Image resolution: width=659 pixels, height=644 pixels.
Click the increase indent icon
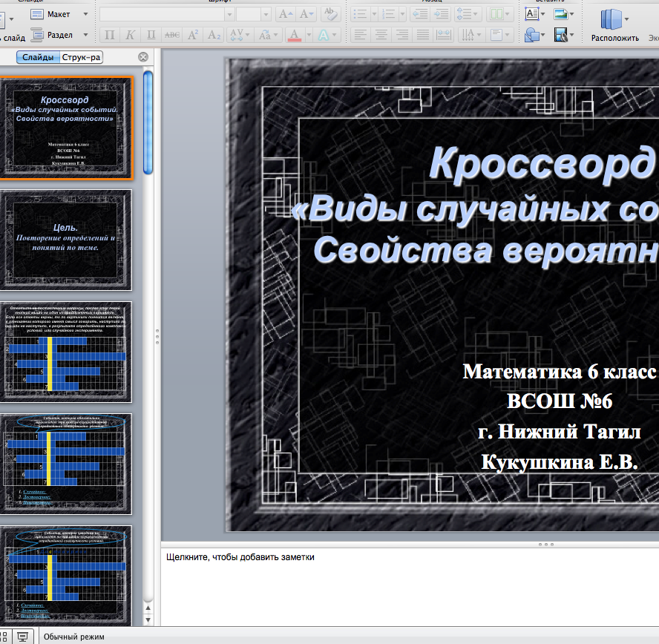pos(441,14)
